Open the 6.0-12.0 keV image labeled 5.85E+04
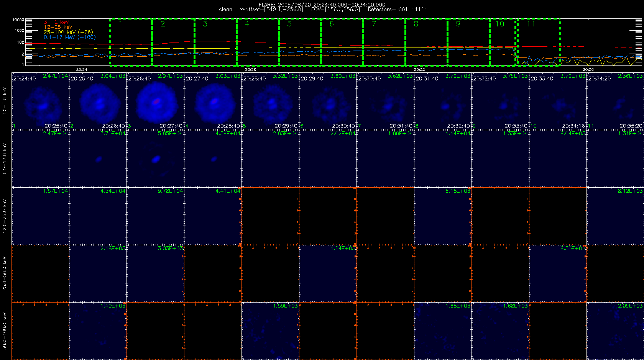644x360 pixels. coord(156,159)
